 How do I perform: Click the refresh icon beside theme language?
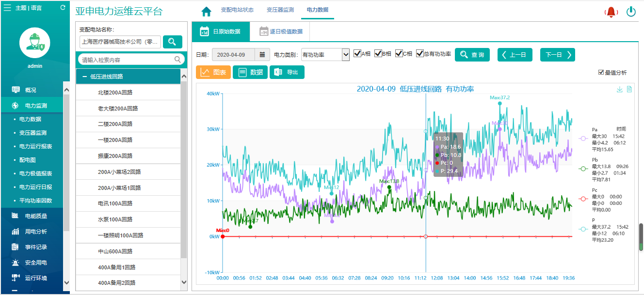(63, 8)
